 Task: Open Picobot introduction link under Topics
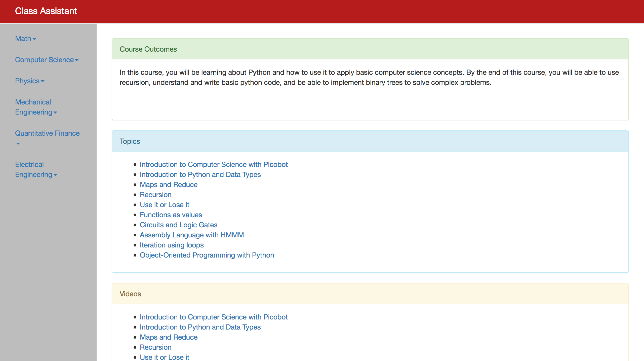coord(214,164)
